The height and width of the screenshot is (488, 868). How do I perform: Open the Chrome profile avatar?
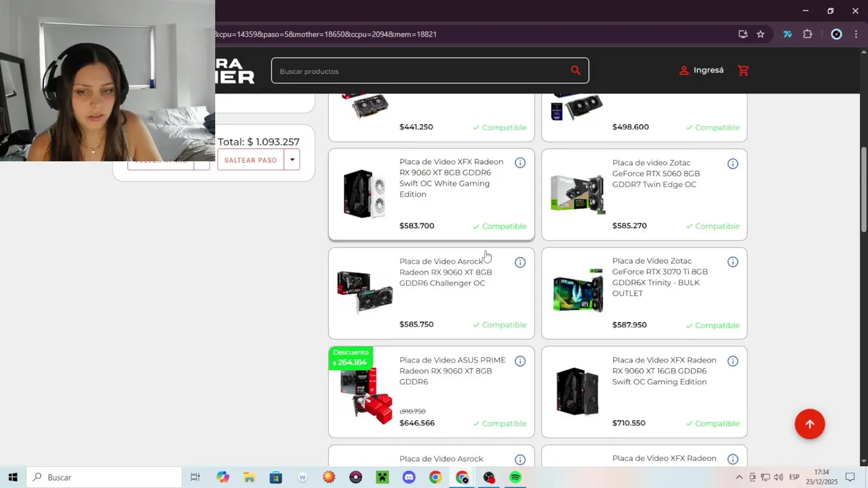point(836,34)
